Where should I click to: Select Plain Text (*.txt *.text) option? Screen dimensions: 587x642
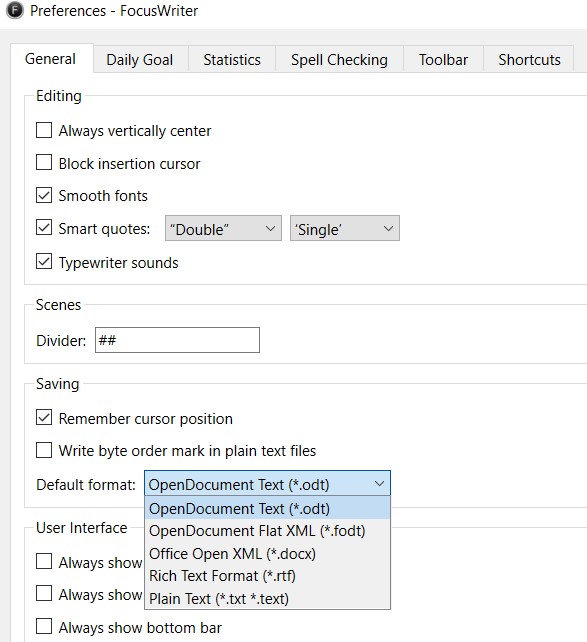268,599
